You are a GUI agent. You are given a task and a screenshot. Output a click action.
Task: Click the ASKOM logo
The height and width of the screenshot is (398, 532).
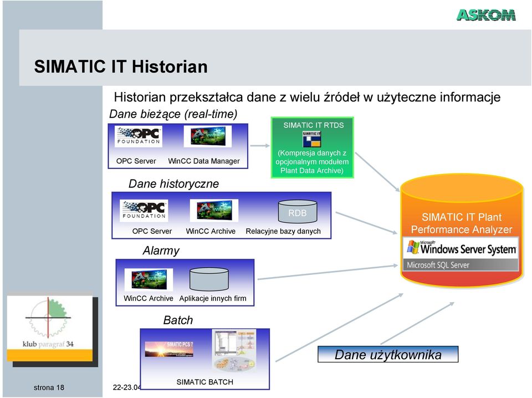486,16
